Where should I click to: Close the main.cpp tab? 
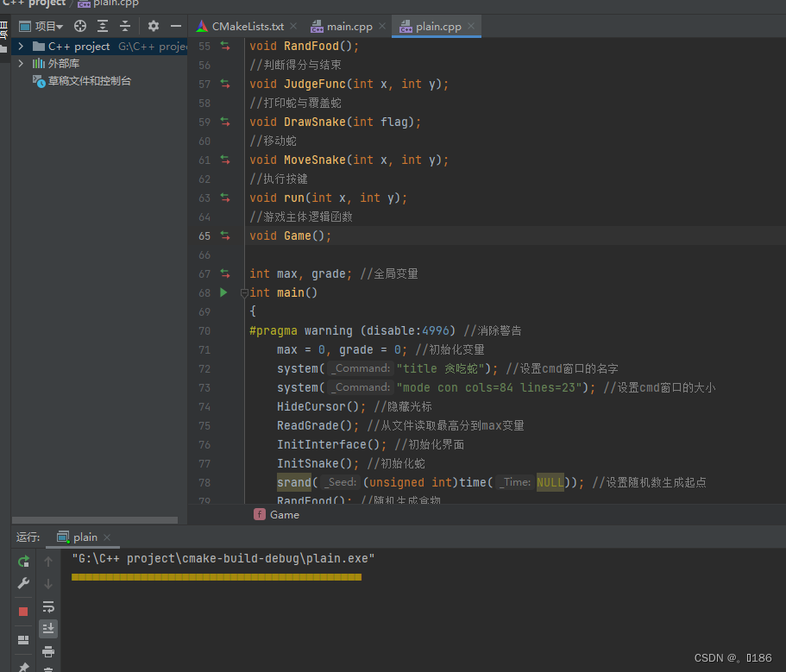pyautogui.click(x=382, y=26)
